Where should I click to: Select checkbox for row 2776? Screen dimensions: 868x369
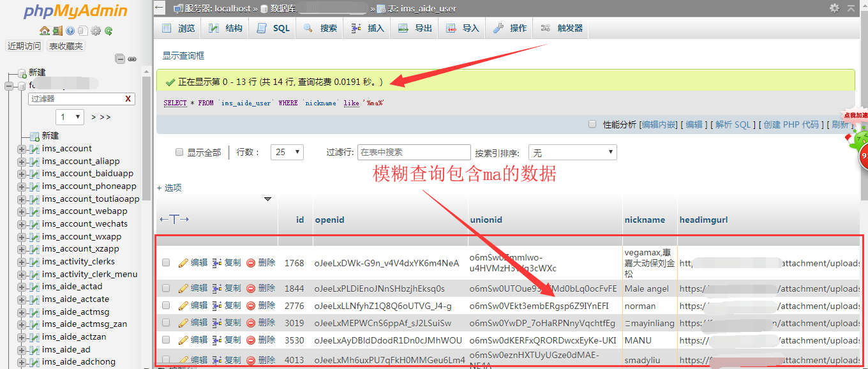pyautogui.click(x=166, y=306)
